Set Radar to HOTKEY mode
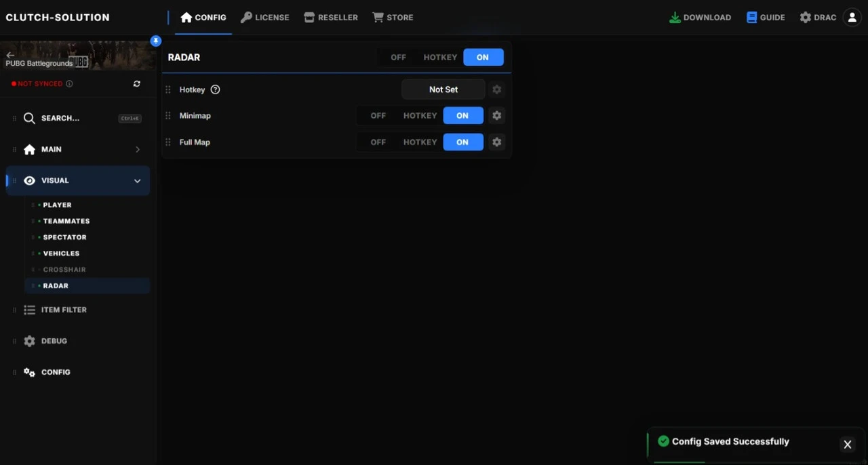The image size is (868, 465). click(440, 58)
